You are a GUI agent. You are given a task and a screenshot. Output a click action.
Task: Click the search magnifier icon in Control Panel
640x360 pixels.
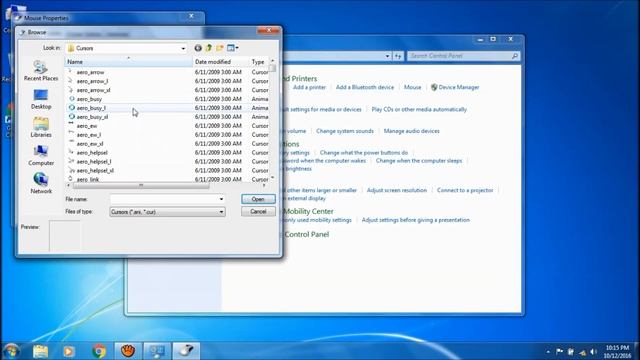[x=515, y=56]
